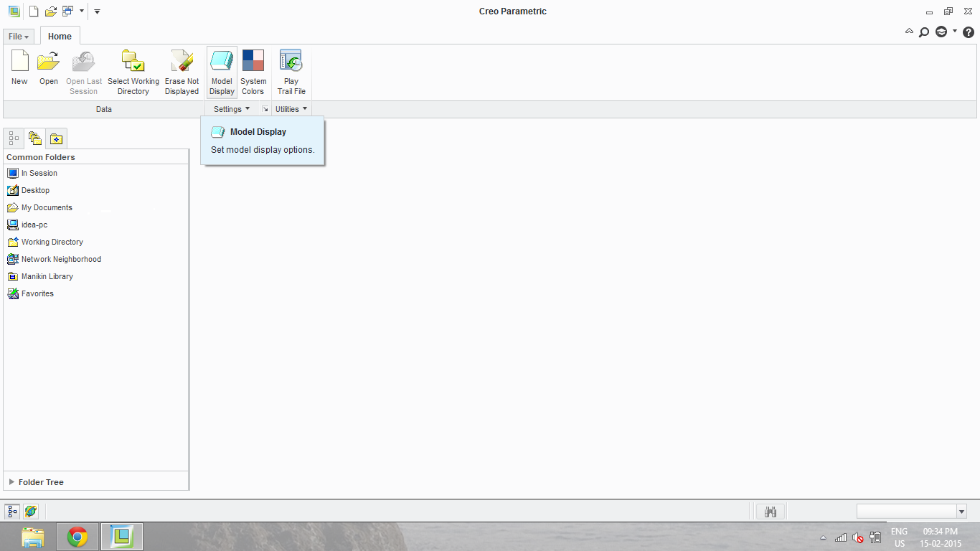980x551 pixels.
Task: Click Creo Parametric taskbar button
Action: coord(122,537)
